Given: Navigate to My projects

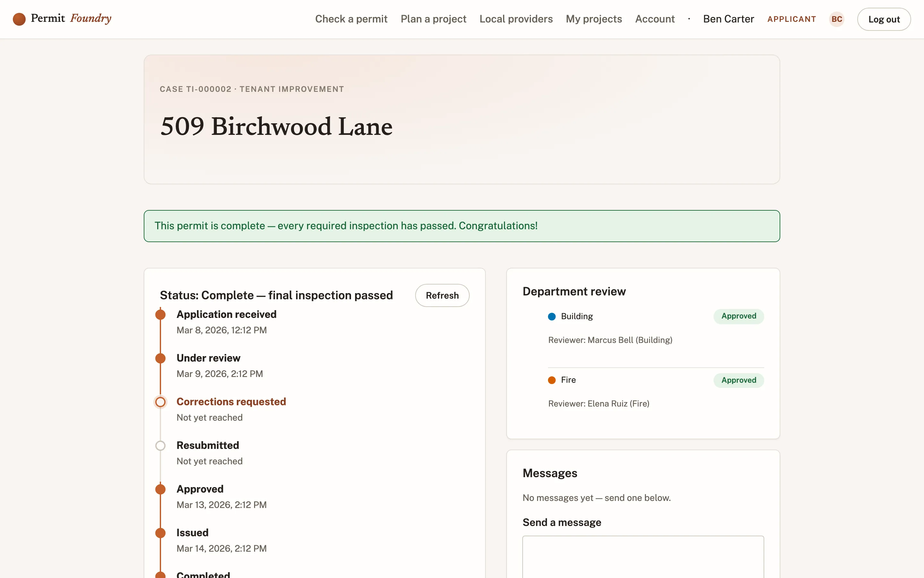Looking at the screenshot, I should click(x=594, y=19).
